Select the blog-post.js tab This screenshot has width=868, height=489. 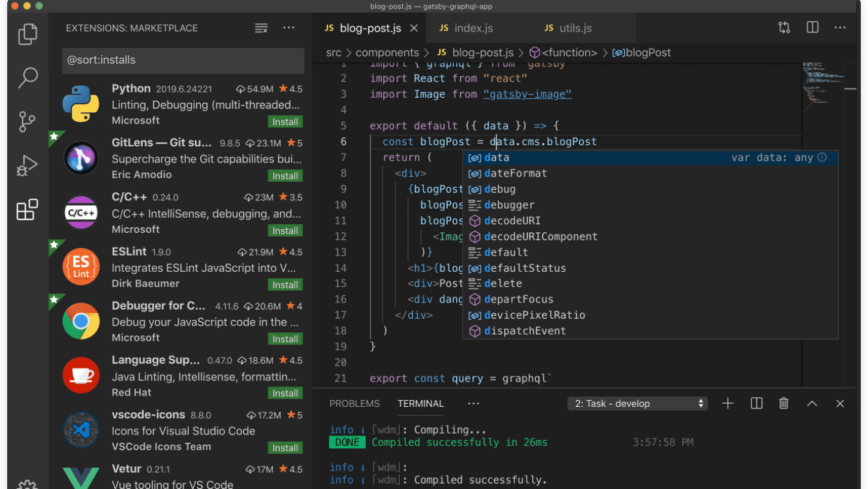tap(369, 28)
